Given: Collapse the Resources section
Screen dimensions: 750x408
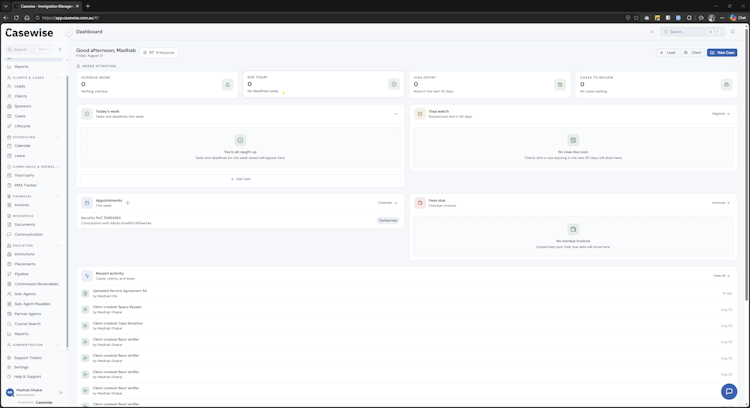Looking at the screenshot, I should (58, 216).
